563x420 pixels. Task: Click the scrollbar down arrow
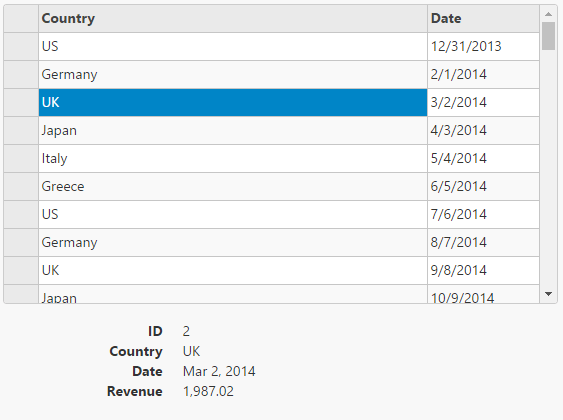pyautogui.click(x=548, y=294)
